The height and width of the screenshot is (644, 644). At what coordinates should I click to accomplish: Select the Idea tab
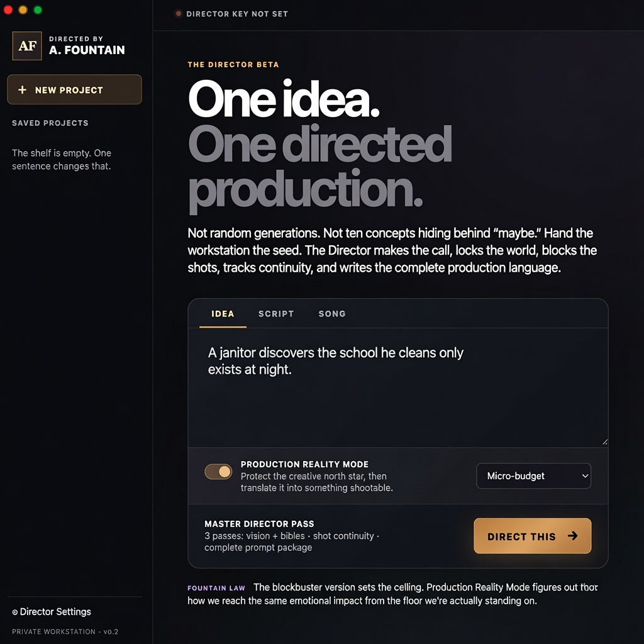click(223, 314)
